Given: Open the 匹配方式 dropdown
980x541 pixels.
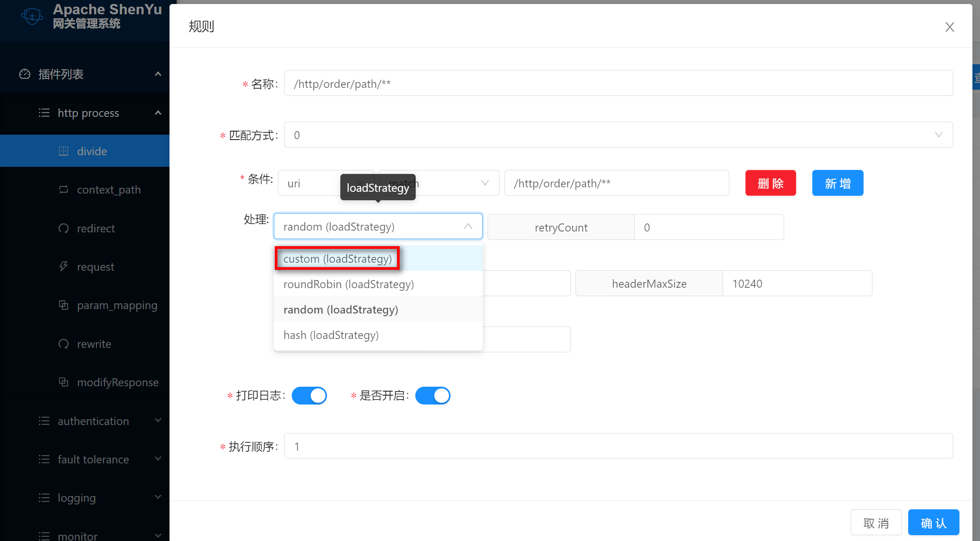Looking at the screenshot, I should (618, 135).
